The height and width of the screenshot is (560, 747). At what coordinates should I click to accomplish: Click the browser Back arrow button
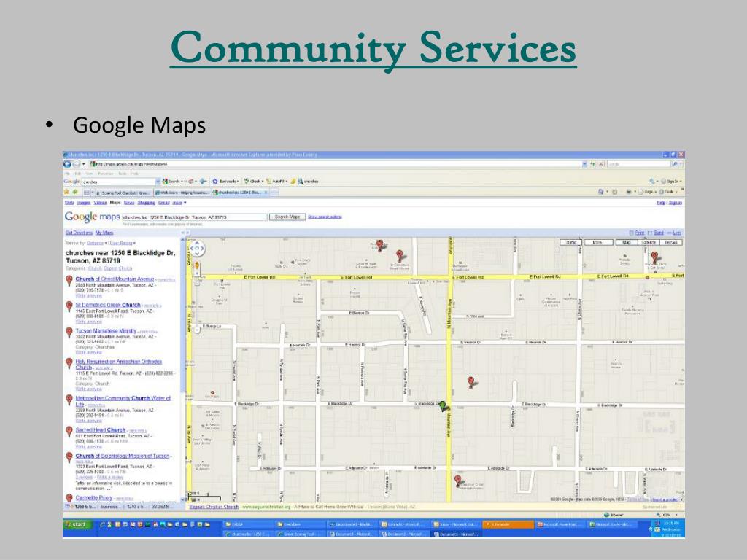(68, 164)
